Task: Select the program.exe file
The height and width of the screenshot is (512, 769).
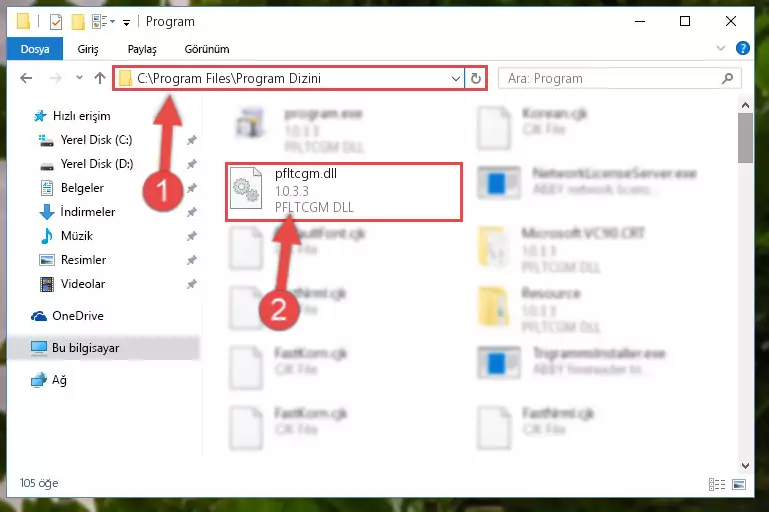Action: click(x=299, y=130)
